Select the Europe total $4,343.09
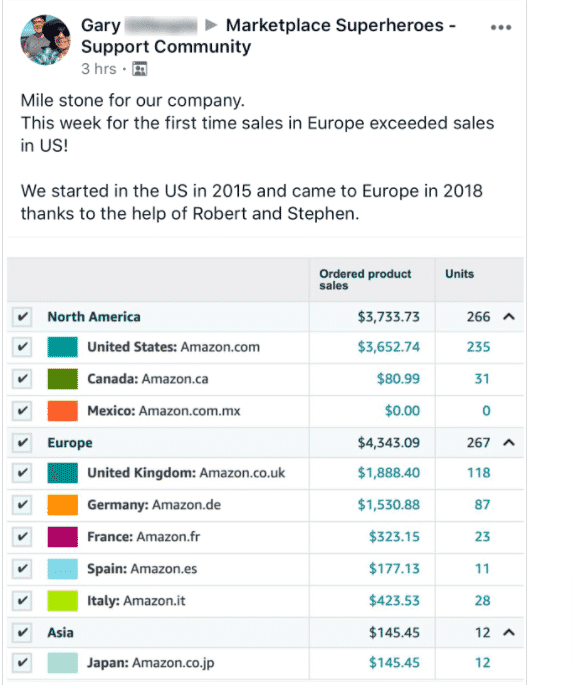Viewport: 573px width, 685px height. [x=389, y=443]
